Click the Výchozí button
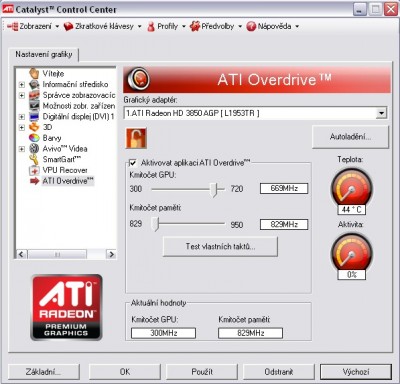This screenshot has height=384, width=400. click(x=356, y=372)
